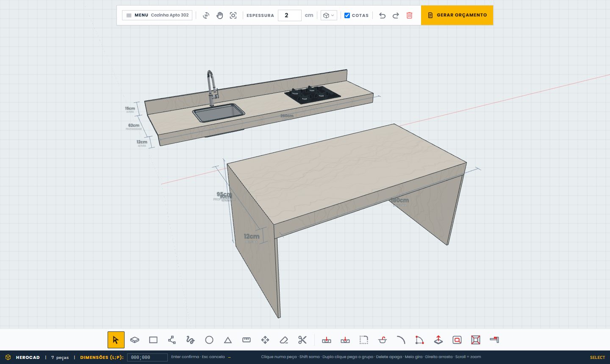Screen dimensions: 610x364
Task: Activate the 3D orbit rotate view icon
Action: tap(206, 15)
